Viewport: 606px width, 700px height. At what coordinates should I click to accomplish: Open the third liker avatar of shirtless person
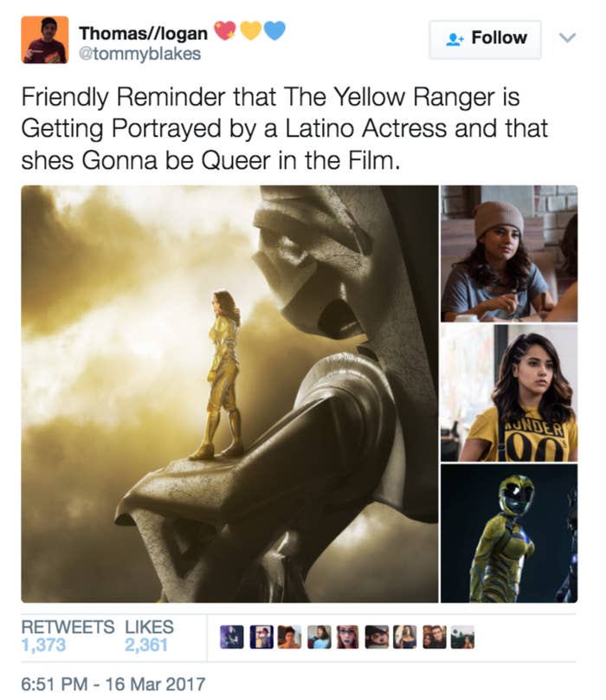[290, 637]
